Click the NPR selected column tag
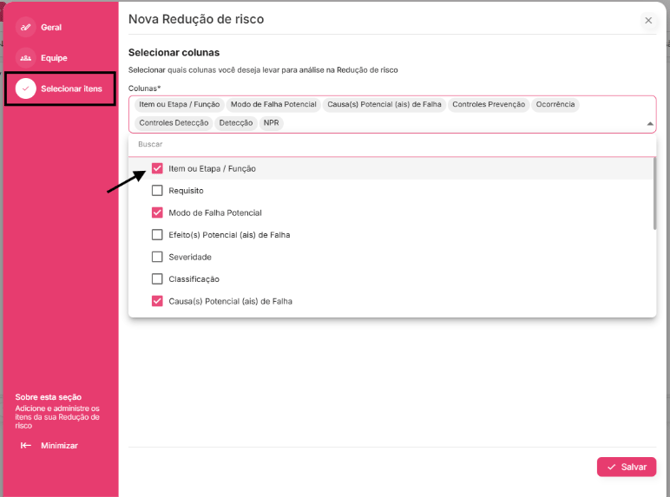 coord(272,123)
